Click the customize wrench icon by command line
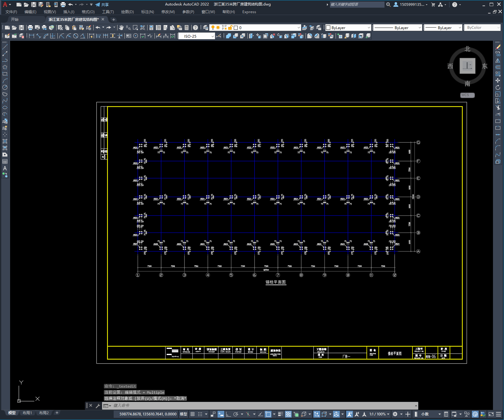This screenshot has width=504, height=420. (x=98, y=406)
